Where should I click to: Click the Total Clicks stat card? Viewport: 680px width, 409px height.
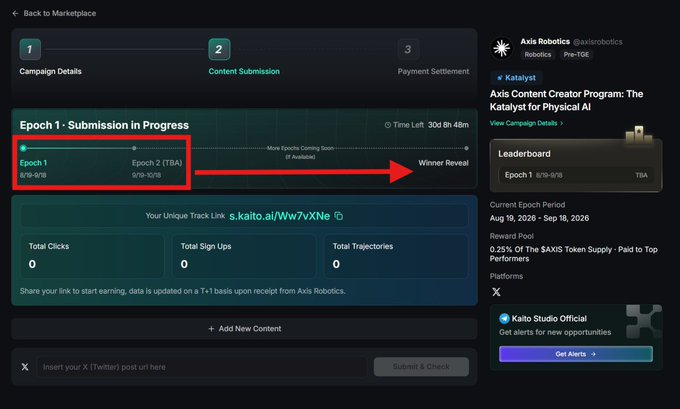pyautogui.click(x=92, y=256)
